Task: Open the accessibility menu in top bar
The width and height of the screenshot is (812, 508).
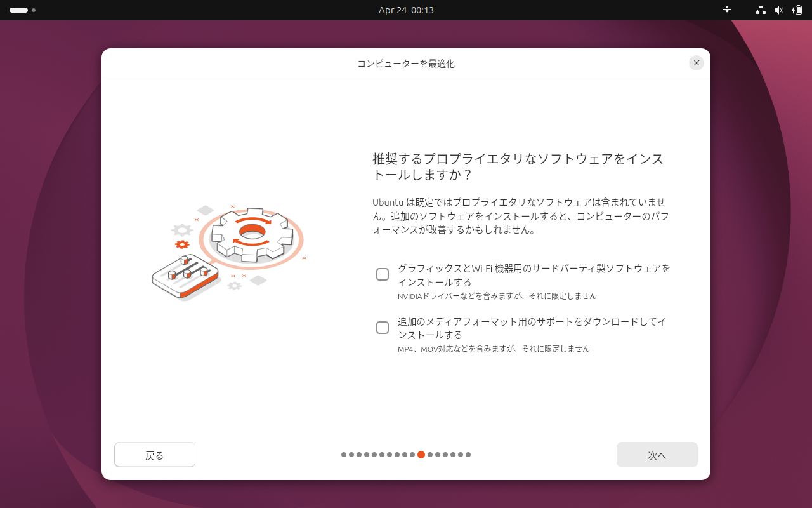Action: (x=727, y=10)
